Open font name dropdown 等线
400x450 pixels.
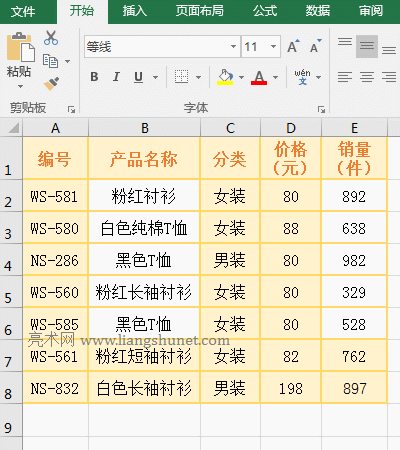pyautogui.click(x=234, y=46)
